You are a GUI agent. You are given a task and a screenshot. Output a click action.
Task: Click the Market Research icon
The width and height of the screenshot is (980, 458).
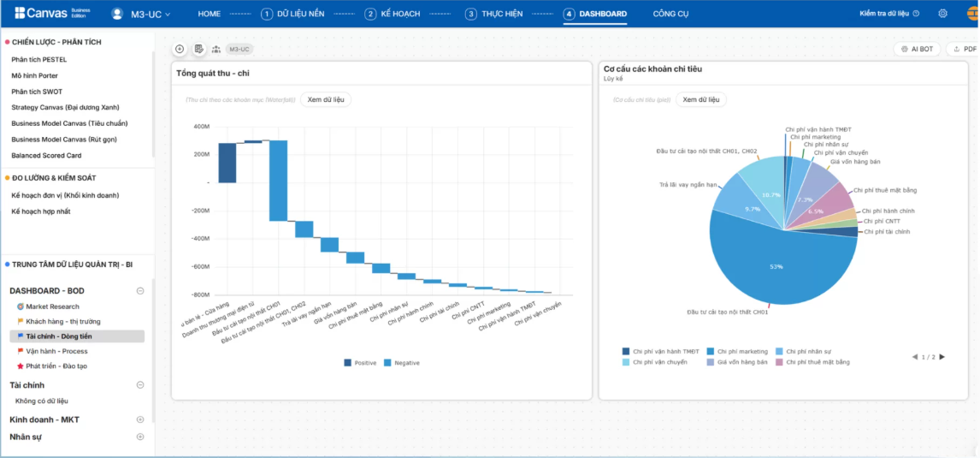click(21, 306)
